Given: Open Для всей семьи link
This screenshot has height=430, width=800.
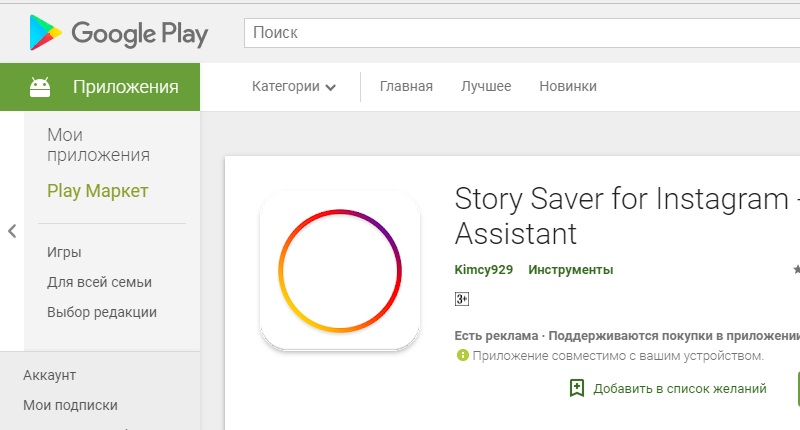Looking at the screenshot, I should [x=99, y=282].
